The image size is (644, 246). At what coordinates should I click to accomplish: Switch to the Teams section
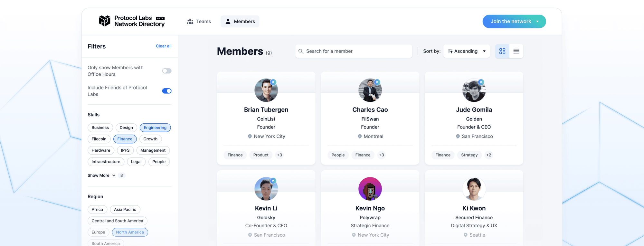coord(199,21)
